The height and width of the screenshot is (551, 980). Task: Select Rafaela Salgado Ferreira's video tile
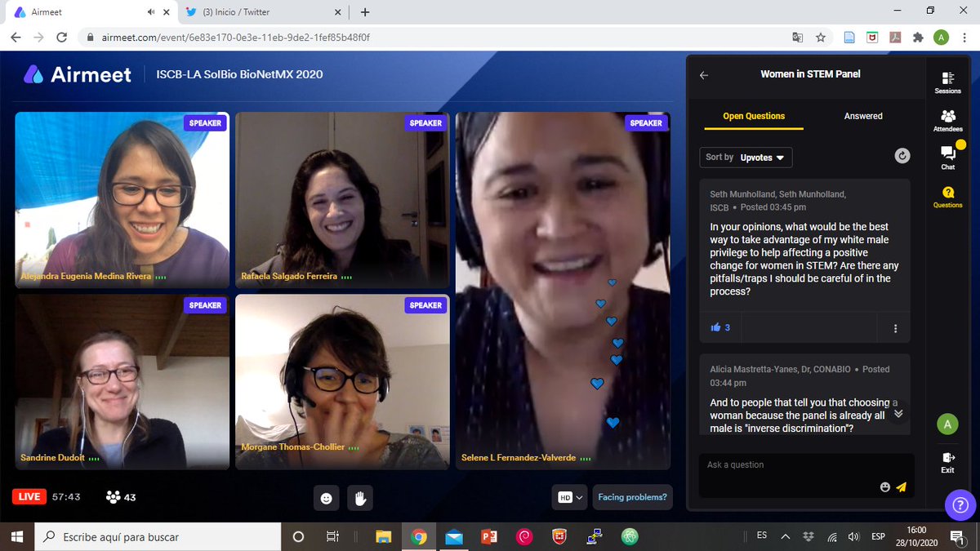tap(342, 201)
